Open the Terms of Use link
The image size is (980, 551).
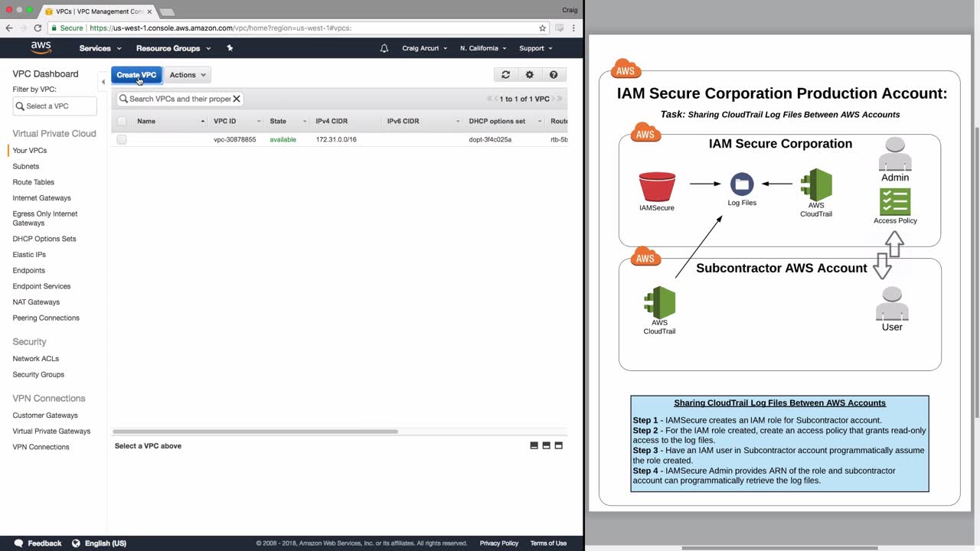click(548, 543)
